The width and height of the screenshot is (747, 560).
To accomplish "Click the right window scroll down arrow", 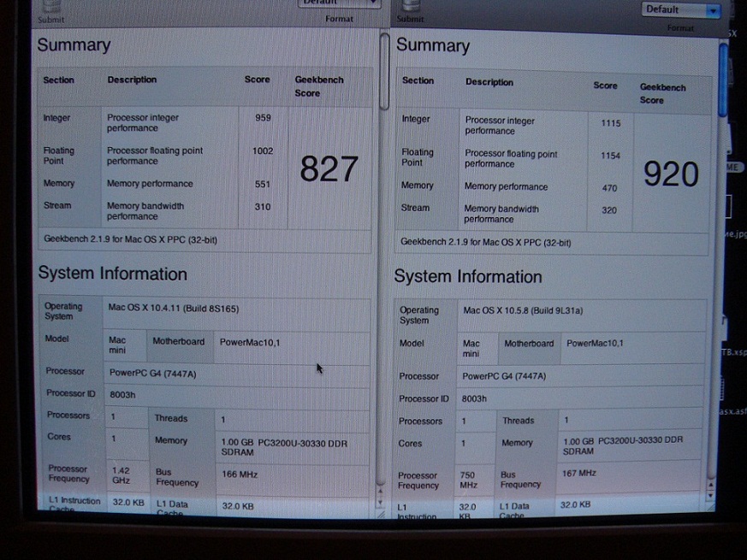I will click(x=710, y=496).
